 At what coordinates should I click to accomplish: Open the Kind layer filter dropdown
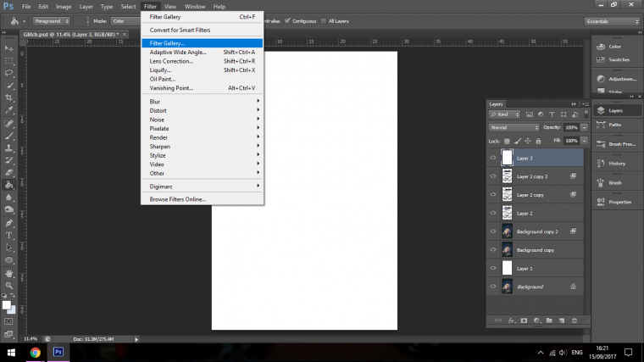pyautogui.click(x=505, y=114)
